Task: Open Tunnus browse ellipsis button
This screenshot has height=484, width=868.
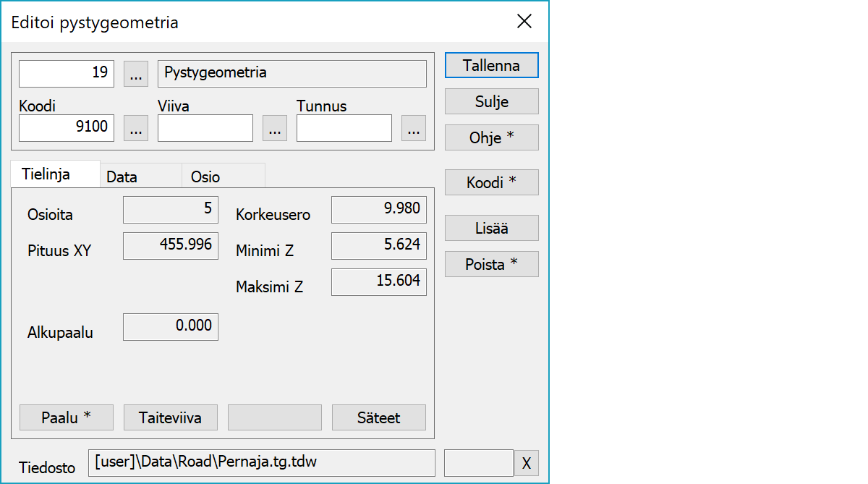Action: pyautogui.click(x=413, y=128)
